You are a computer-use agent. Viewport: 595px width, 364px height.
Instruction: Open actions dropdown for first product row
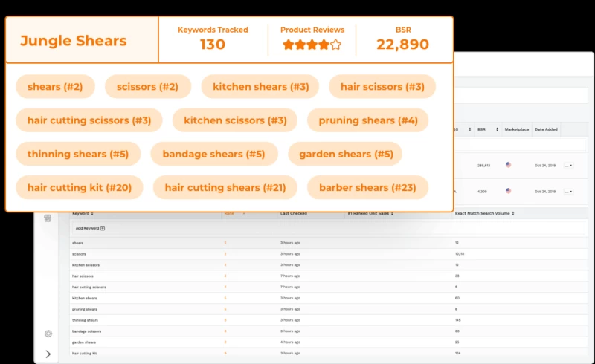pos(568,165)
